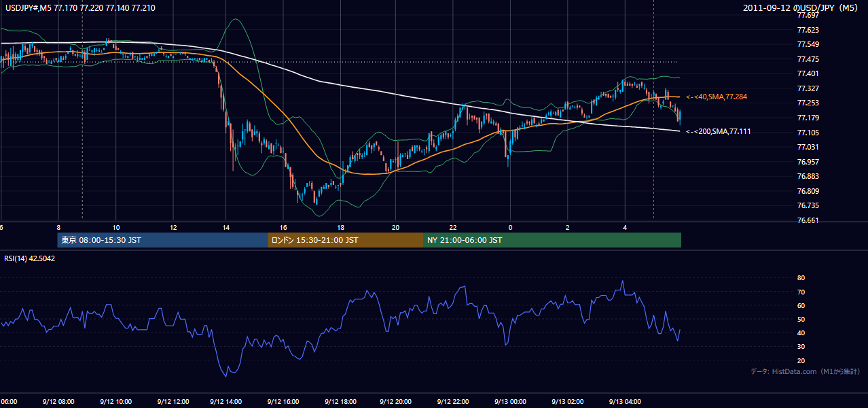Select the NY 21:00-06:00 JST session bar
Viewport: 868px width, 408px height.
(552, 240)
